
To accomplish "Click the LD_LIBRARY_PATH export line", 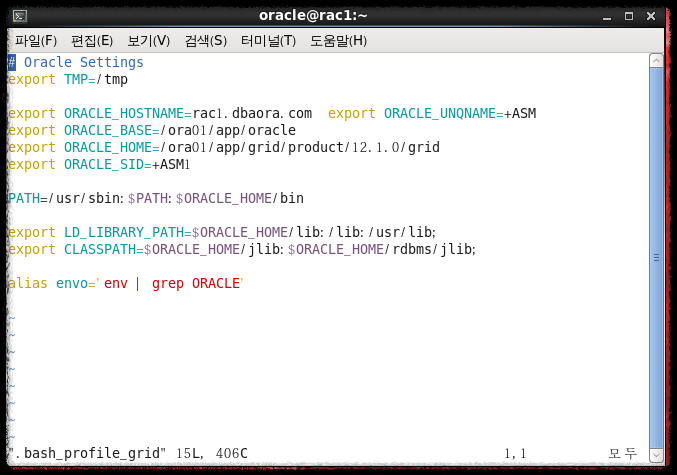I will coord(222,232).
